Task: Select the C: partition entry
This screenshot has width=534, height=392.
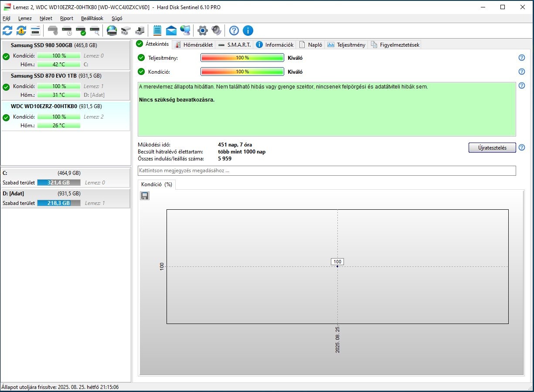Action: coord(65,178)
